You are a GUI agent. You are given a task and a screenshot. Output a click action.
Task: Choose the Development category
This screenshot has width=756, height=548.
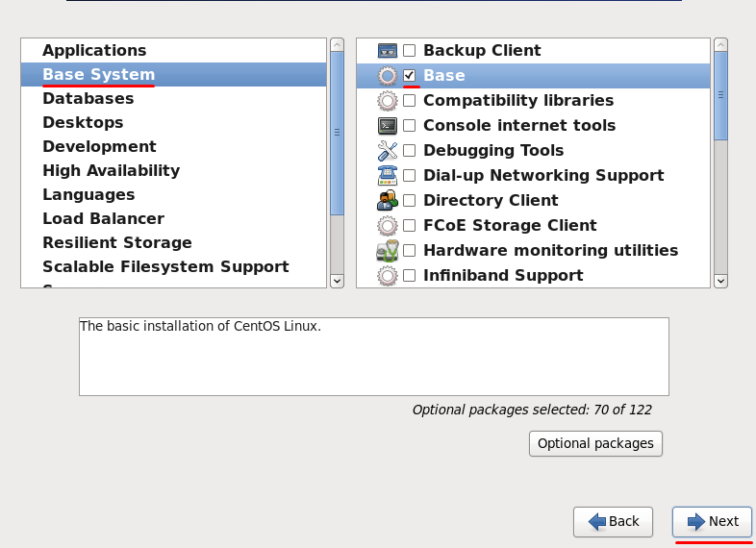(x=99, y=146)
